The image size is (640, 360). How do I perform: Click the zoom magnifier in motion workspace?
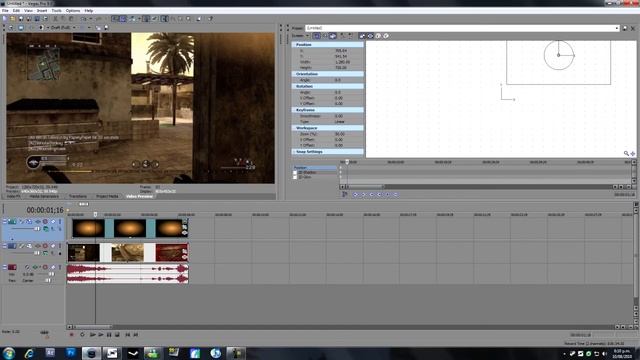pyautogui.click(x=626, y=153)
